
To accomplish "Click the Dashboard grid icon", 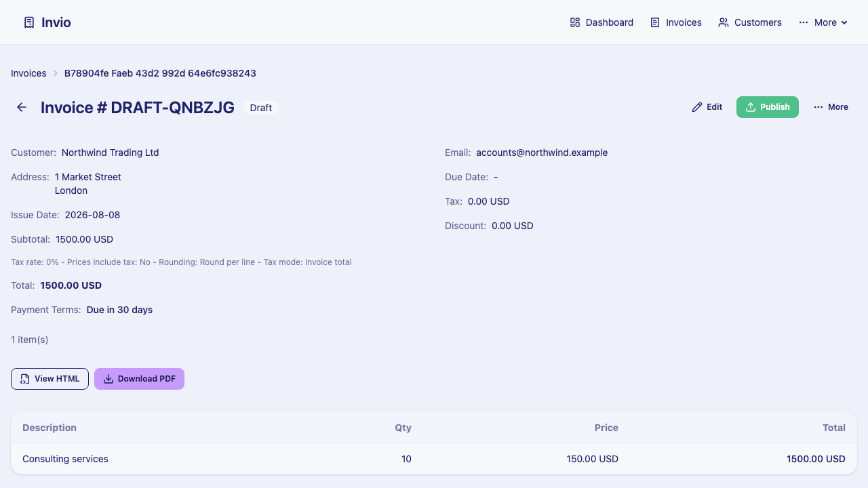I will pyautogui.click(x=575, y=22).
